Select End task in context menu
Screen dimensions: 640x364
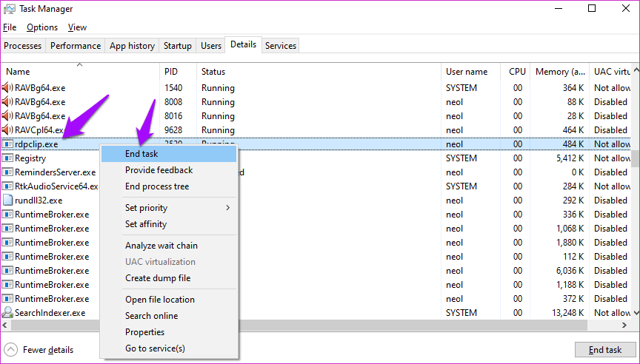coord(141,154)
